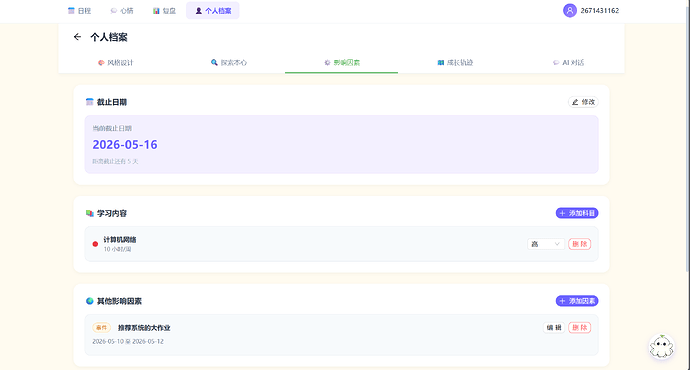Select the 影响因素 sub-tab
690x370 pixels.
[342, 62]
